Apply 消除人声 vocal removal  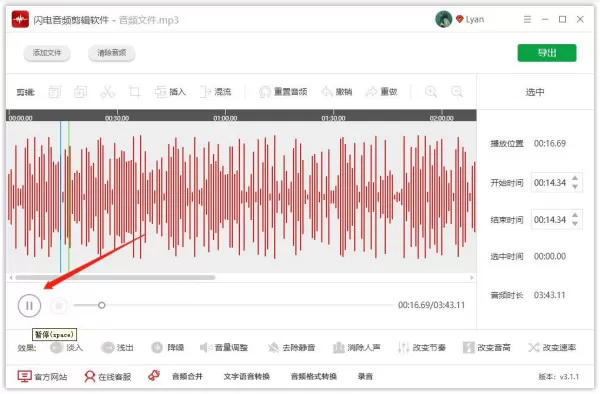point(357,347)
